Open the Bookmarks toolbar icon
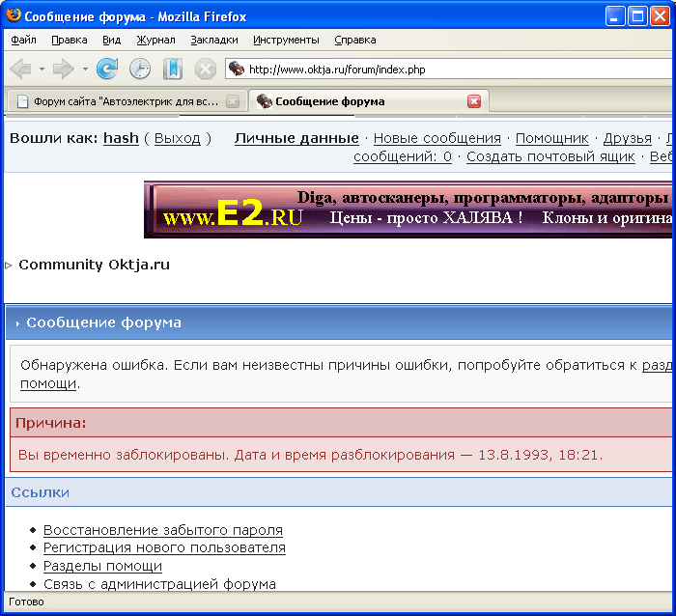The height and width of the screenshot is (616, 676). [x=173, y=69]
